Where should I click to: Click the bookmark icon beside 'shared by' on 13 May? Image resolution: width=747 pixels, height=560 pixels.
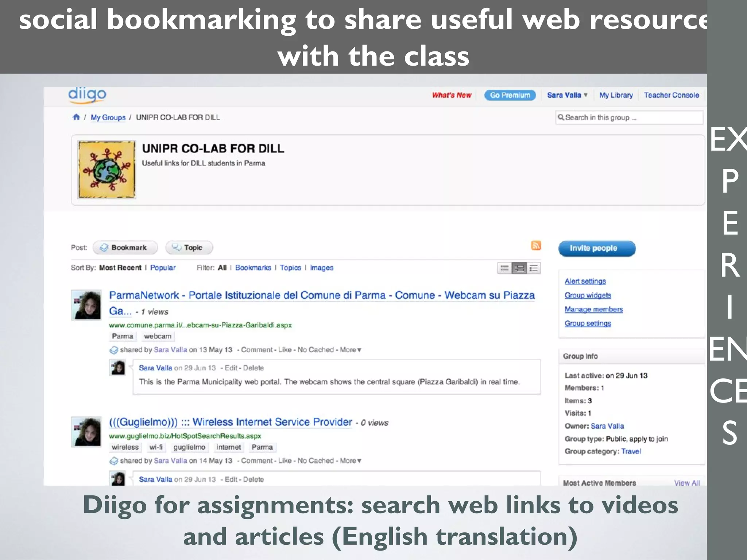pos(114,350)
